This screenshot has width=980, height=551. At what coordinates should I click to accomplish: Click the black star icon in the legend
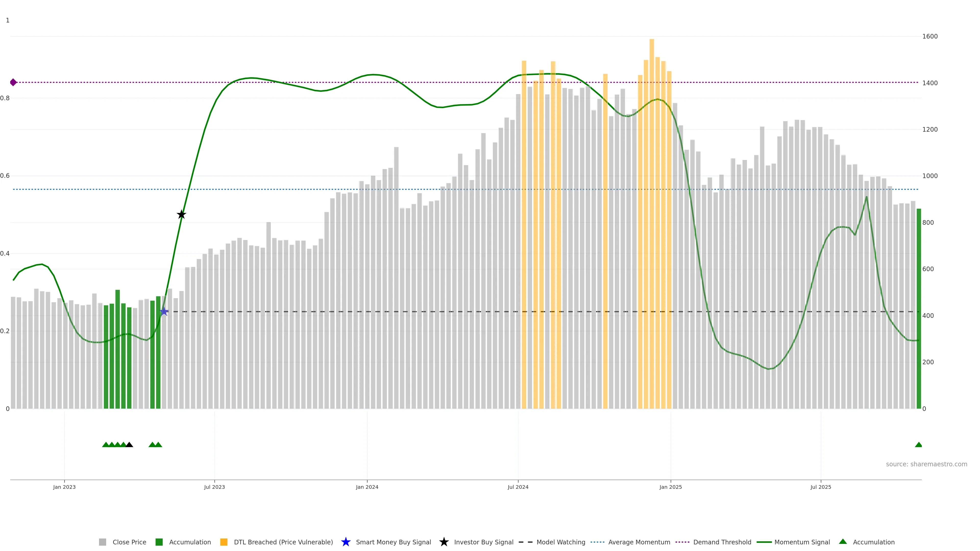coord(444,542)
